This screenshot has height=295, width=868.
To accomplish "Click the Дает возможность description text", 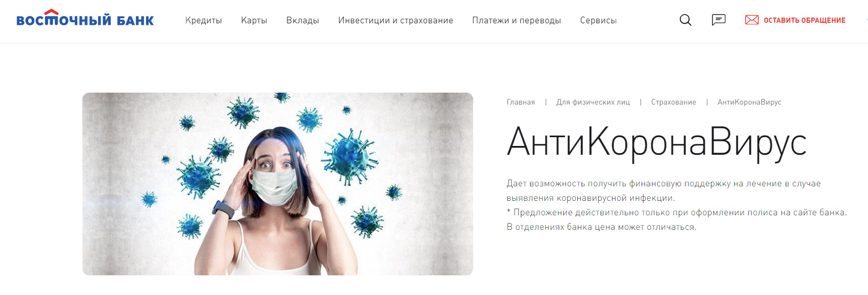I will [663, 190].
